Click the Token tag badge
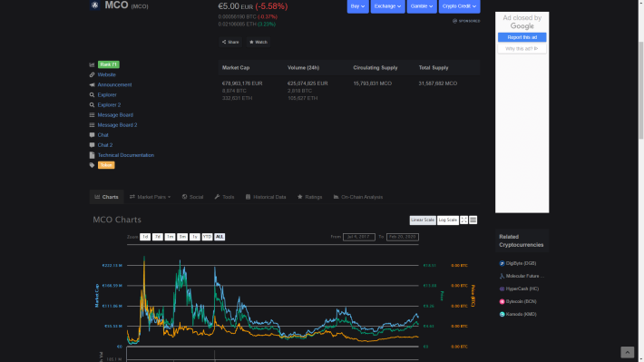This screenshot has height=362, width=644. pos(106,165)
